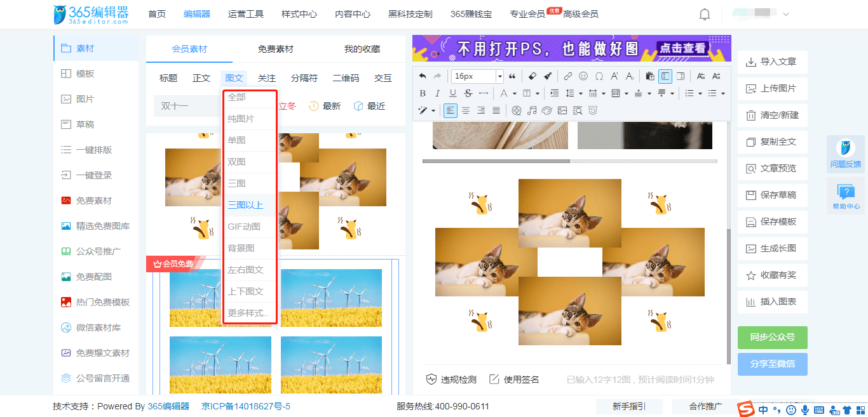Image resolution: width=868 pixels, height=417 pixels.
Task: Click the hyperlink icon to insert a link
Action: coord(568,76)
